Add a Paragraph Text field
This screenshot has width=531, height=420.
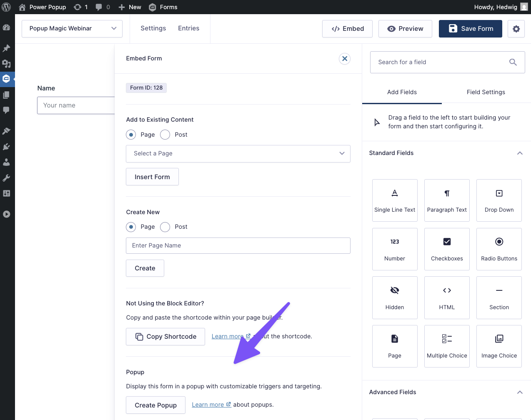pyautogui.click(x=447, y=200)
